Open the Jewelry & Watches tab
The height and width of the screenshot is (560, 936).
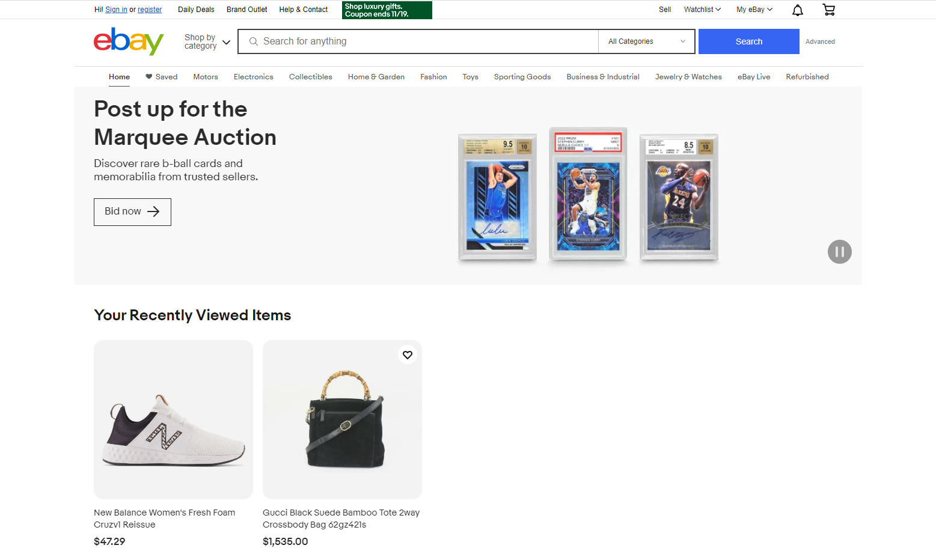click(x=688, y=77)
